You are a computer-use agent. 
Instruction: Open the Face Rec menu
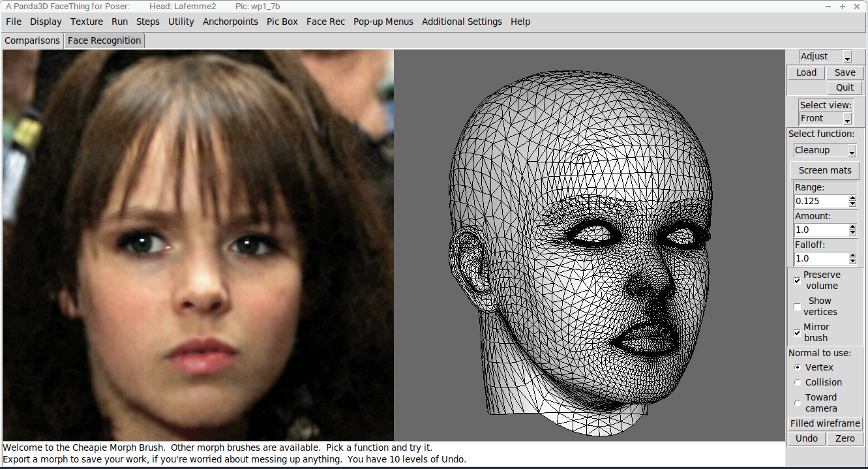click(x=325, y=22)
